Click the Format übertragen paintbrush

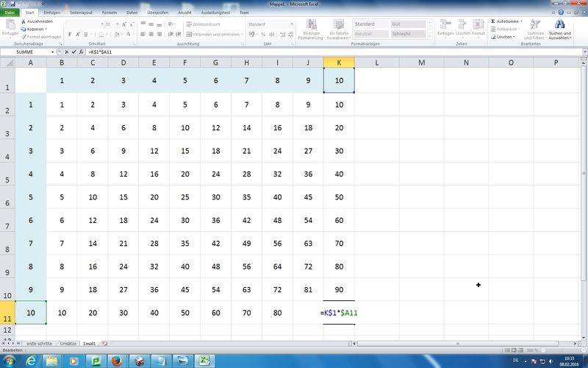24,37
